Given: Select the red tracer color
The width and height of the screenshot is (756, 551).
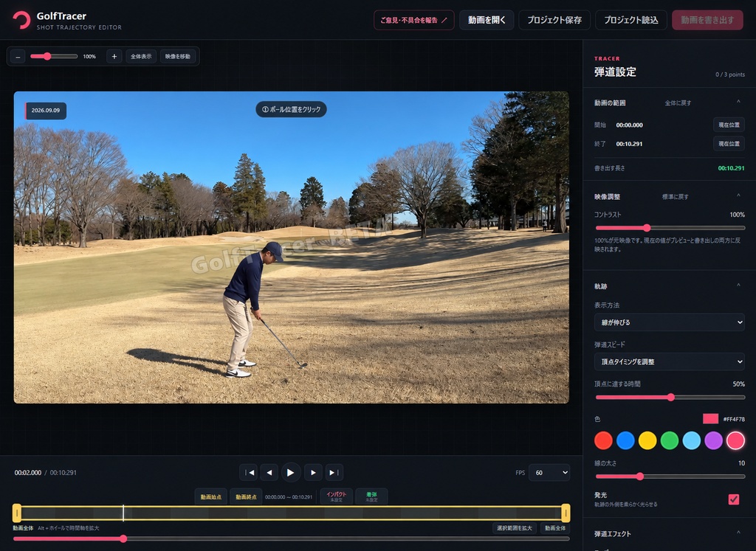Looking at the screenshot, I should tap(603, 440).
